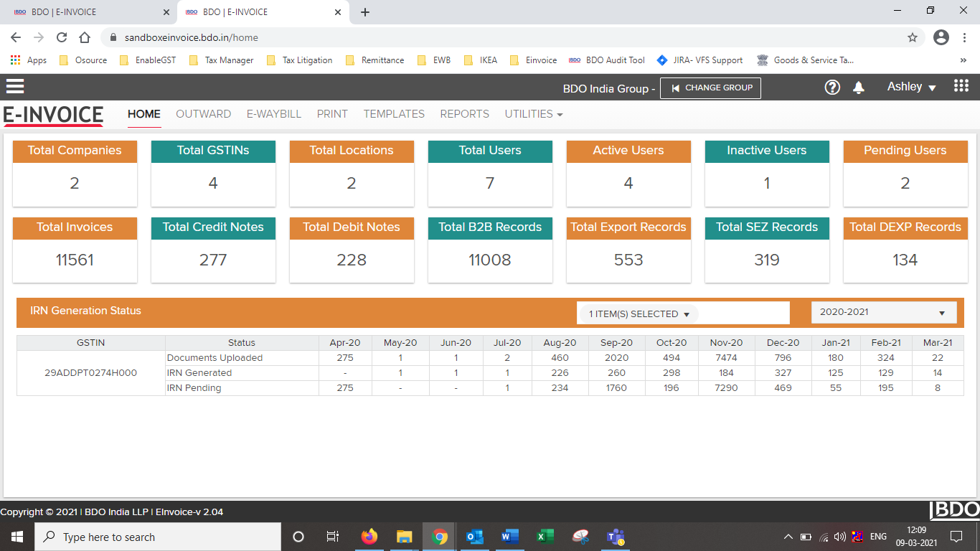The height and width of the screenshot is (551, 980).
Task: Open Snipping tool from taskbar
Action: point(580,537)
